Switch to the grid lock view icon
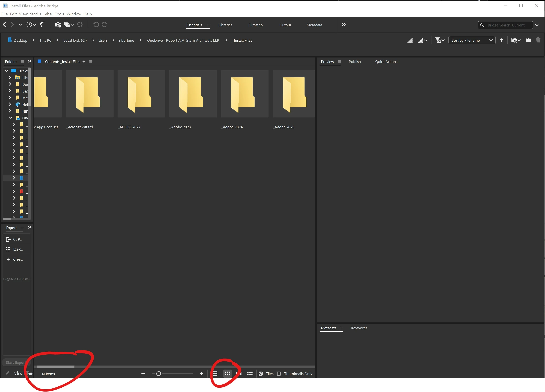This screenshot has width=545, height=392. pos(215,374)
